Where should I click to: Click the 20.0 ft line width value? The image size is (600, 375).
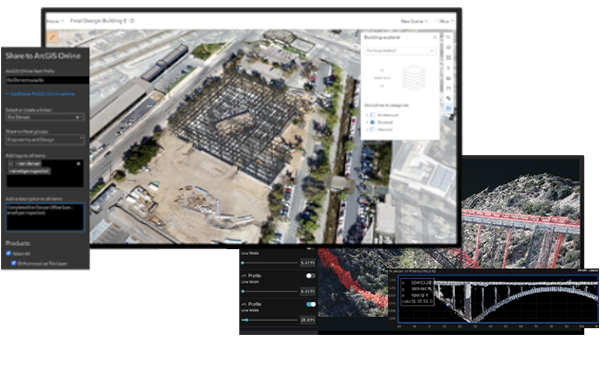pos(308,320)
